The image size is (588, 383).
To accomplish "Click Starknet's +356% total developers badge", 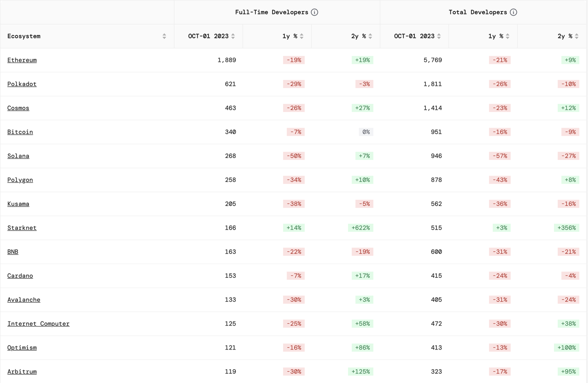I will point(566,228).
